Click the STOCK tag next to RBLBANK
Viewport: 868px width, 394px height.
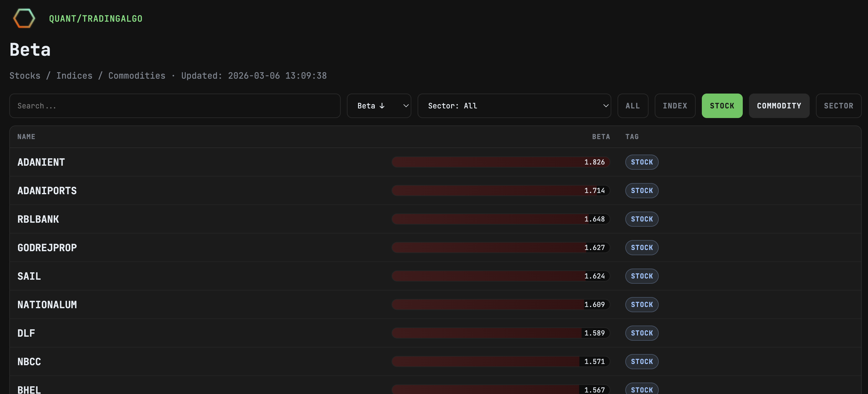coord(642,219)
